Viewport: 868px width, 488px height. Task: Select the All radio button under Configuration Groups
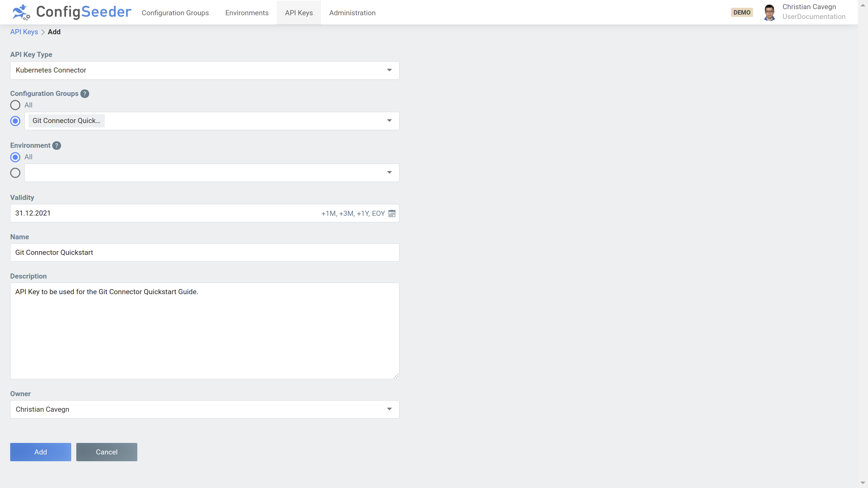point(15,105)
